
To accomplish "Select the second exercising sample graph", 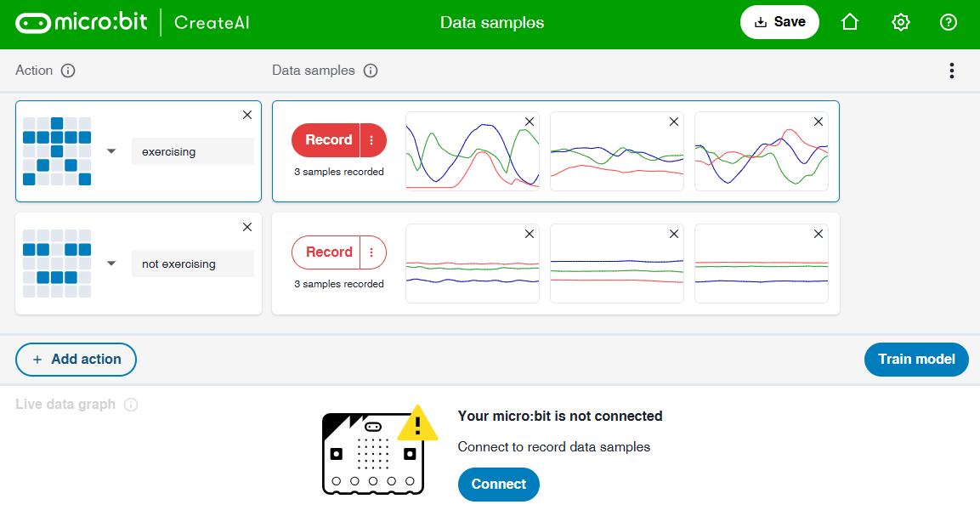I will [616, 157].
